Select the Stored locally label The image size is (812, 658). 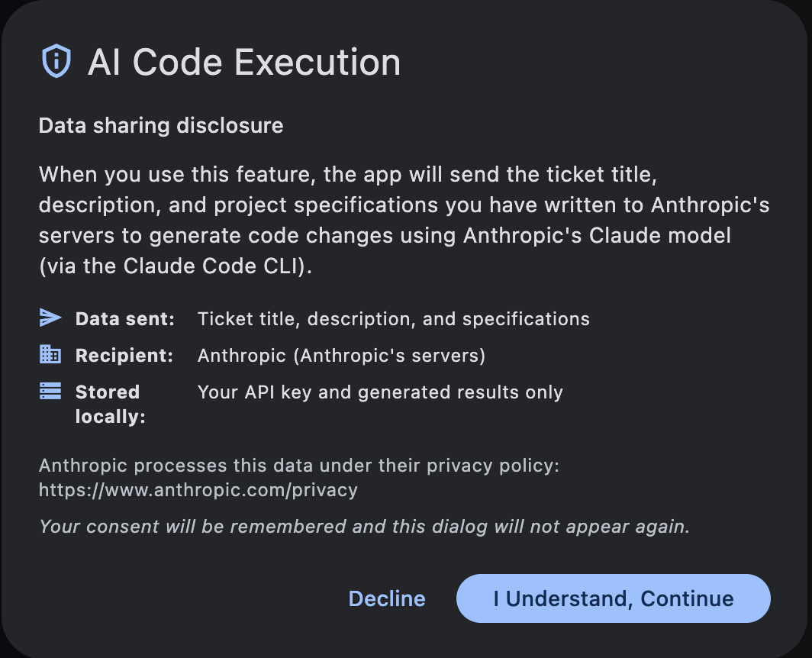tap(107, 404)
